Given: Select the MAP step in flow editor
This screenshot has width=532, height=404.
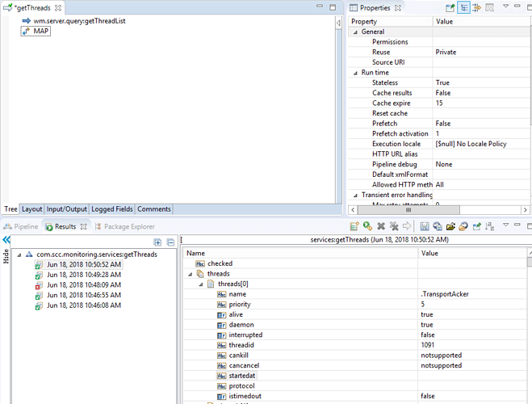Looking at the screenshot, I should 36,32.
